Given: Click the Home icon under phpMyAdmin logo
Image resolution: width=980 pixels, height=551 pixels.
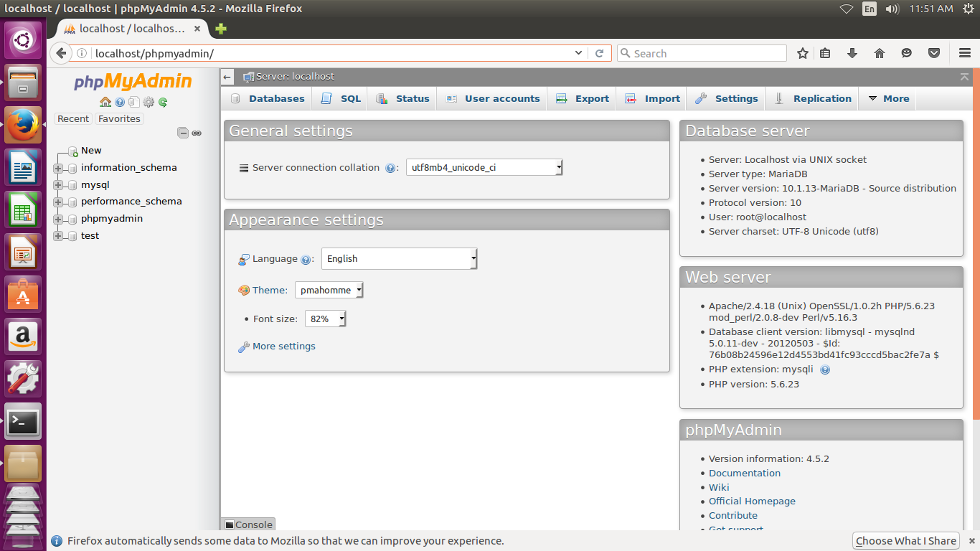Looking at the screenshot, I should click(x=105, y=102).
